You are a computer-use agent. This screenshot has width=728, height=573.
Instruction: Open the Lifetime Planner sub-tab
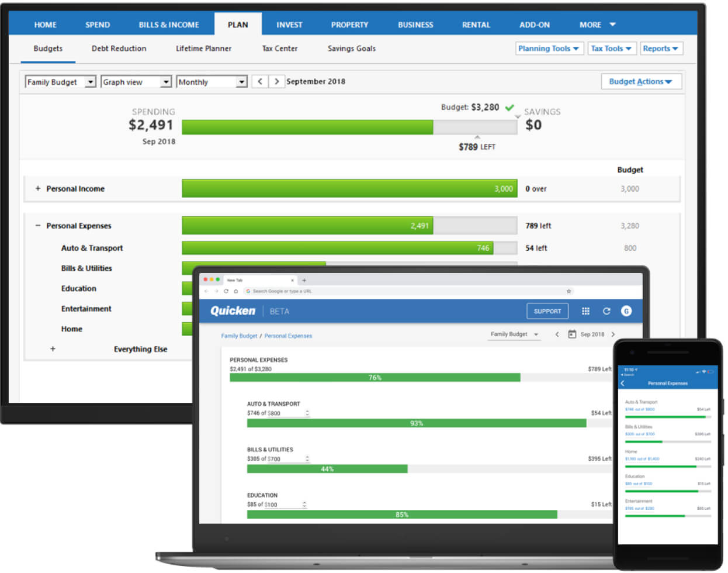[x=203, y=49]
